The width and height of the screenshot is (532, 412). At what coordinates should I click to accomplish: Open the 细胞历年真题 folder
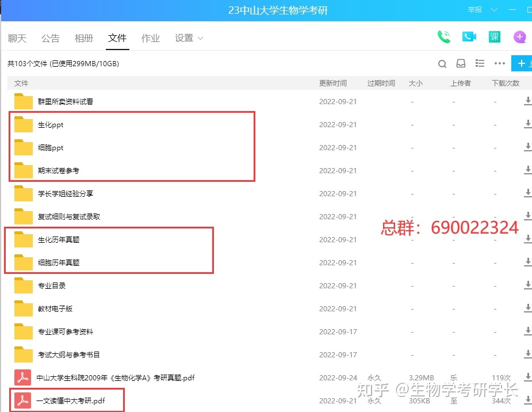click(59, 263)
